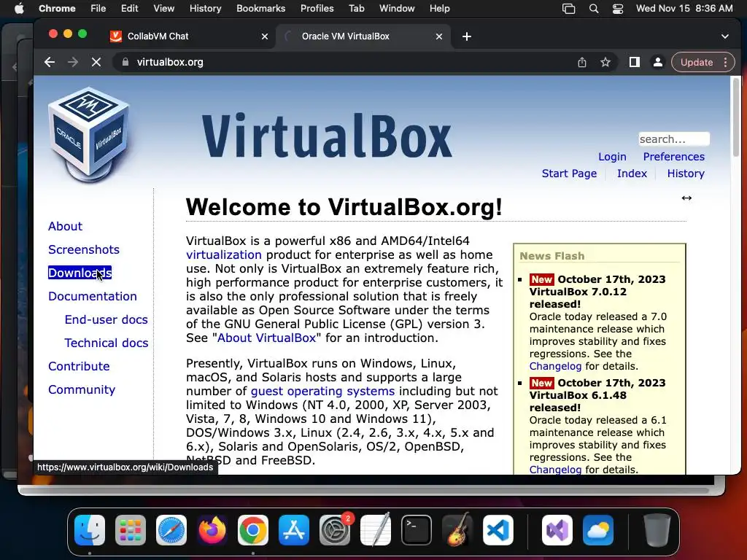
Task: Expand the tab search dropdown chevron
Action: pyautogui.click(x=725, y=36)
